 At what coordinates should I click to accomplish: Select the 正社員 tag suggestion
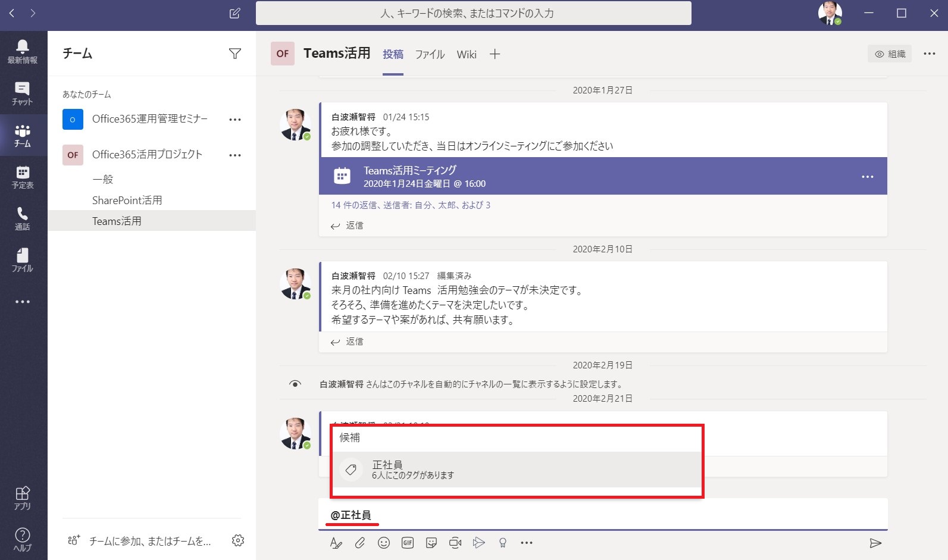click(x=517, y=469)
